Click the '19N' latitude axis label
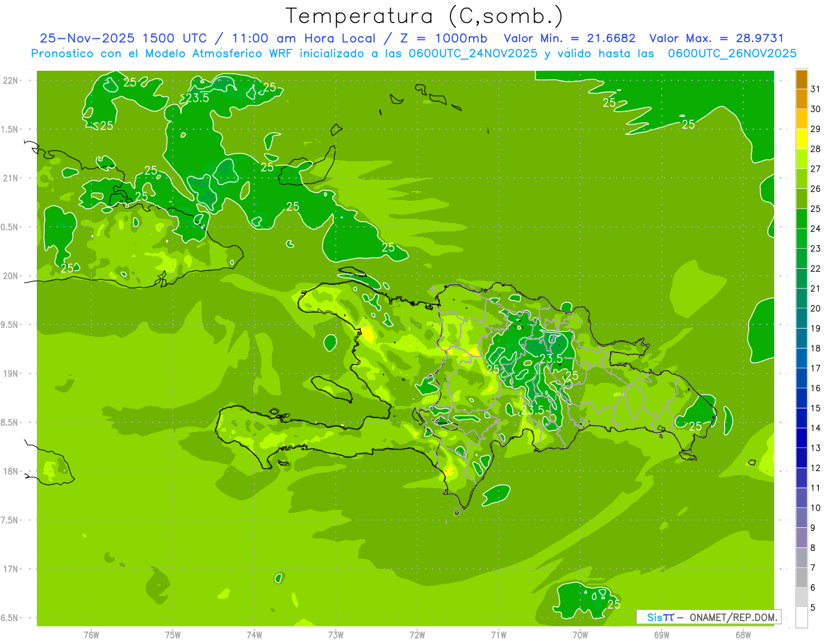Image resolution: width=834 pixels, height=644 pixels. tap(11, 373)
